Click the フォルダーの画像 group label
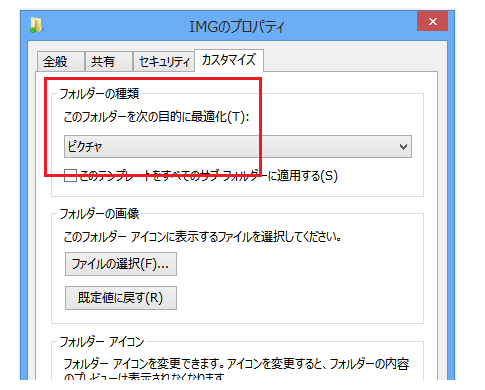The height and width of the screenshot is (390, 485). coord(99,214)
